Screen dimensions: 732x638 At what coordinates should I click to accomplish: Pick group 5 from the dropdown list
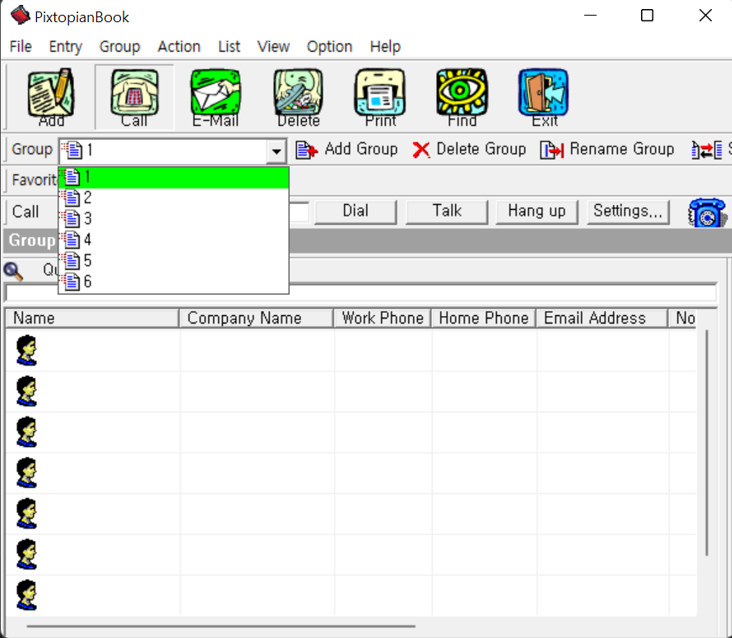(x=174, y=261)
